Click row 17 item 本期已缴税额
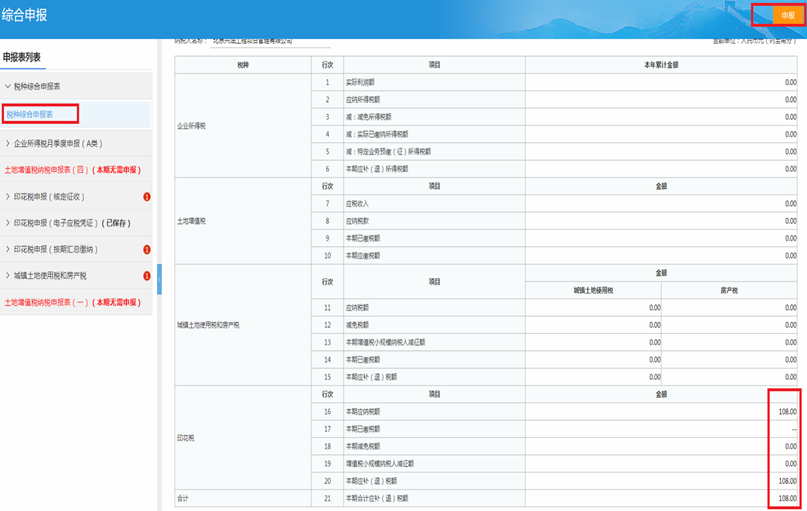807x511 pixels. click(x=363, y=429)
